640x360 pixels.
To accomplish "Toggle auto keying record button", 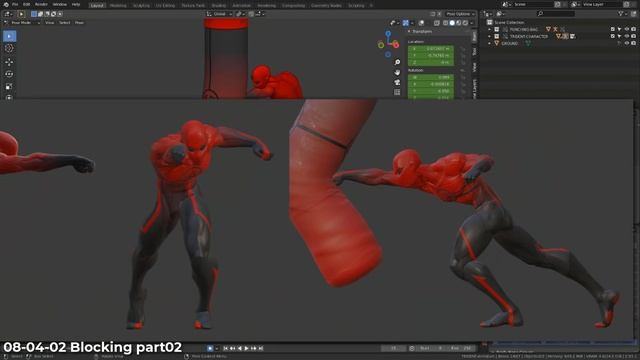I will [x=210, y=349].
